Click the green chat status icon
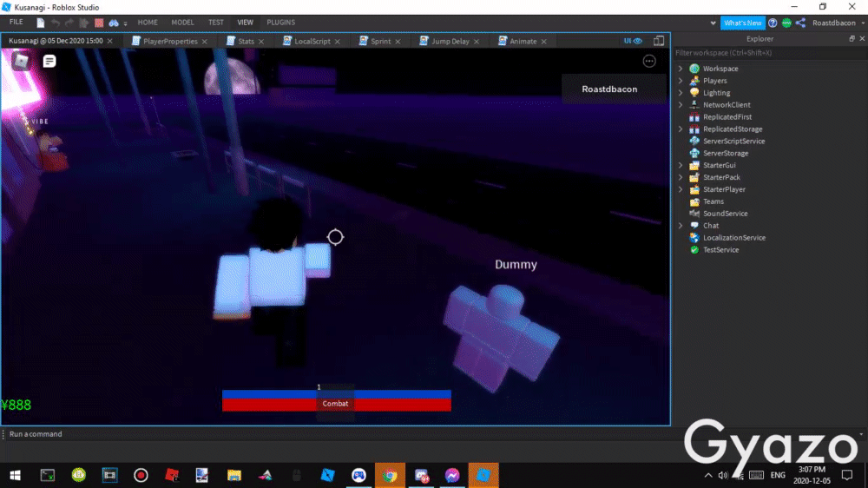The height and width of the screenshot is (488, 868). 786,23
